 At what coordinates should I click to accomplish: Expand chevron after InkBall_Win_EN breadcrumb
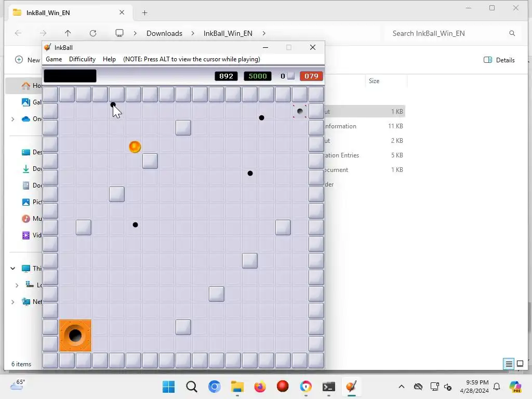[x=264, y=33]
